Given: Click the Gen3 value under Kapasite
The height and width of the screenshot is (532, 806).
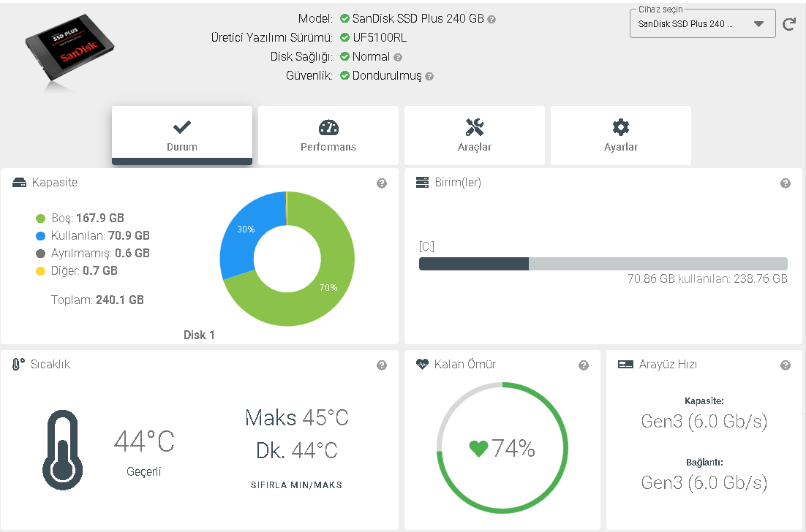Looking at the screenshot, I should point(704,422).
